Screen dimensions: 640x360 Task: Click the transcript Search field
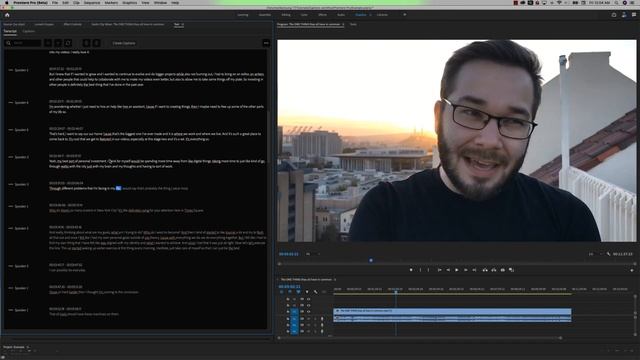point(23,43)
